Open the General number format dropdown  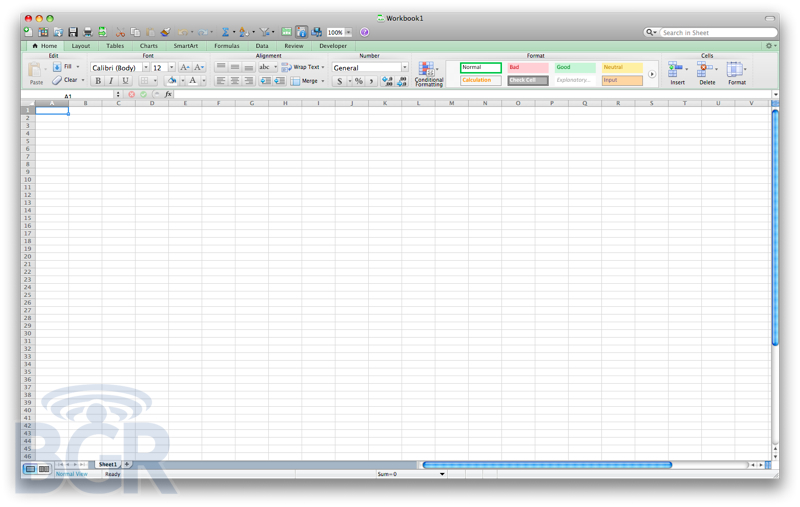click(404, 68)
